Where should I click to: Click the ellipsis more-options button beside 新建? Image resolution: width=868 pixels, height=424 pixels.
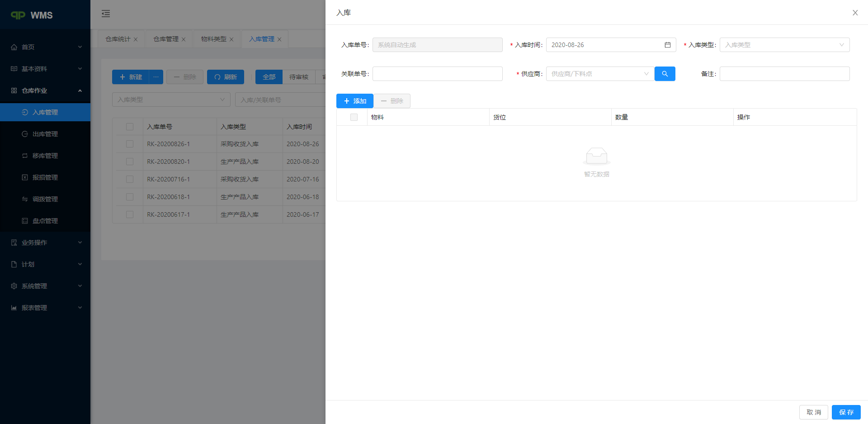click(156, 77)
